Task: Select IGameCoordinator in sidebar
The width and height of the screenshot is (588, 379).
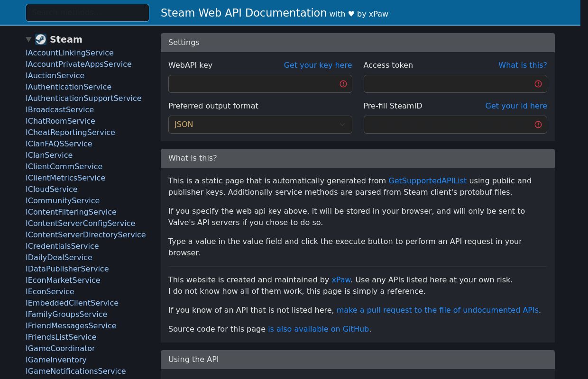Action: coord(60,348)
